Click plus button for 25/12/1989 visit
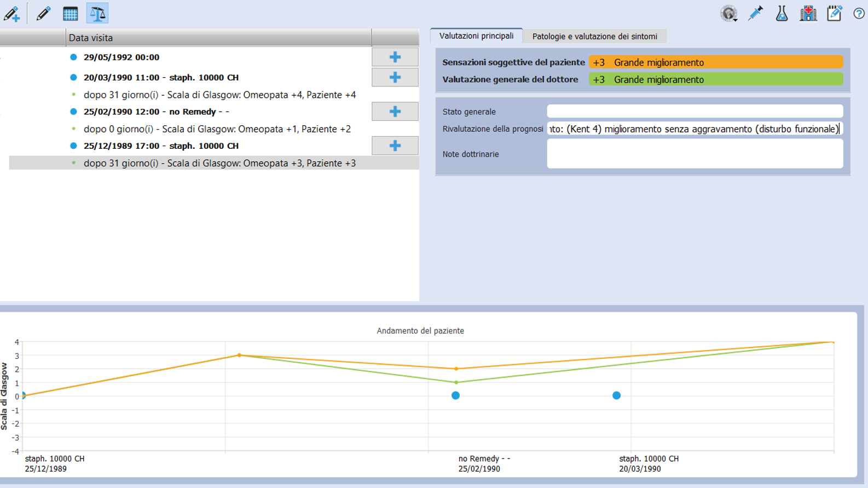The image size is (868, 488). (395, 146)
